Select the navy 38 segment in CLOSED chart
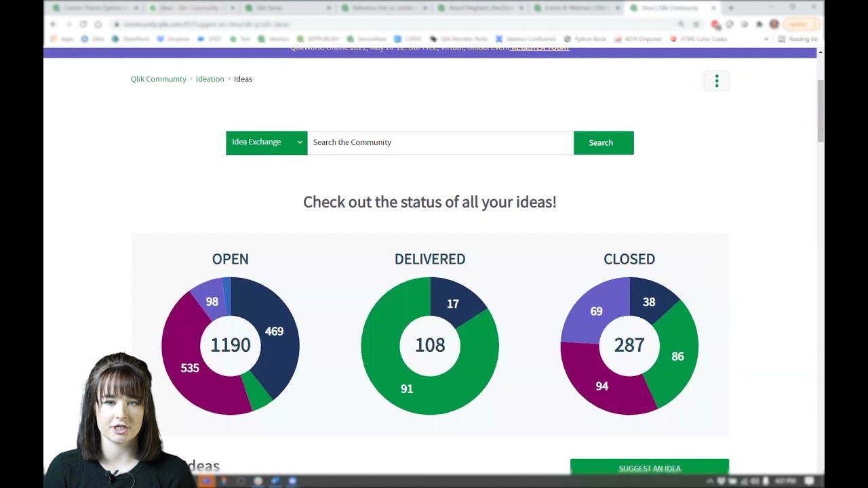The width and height of the screenshot is (868, 488). 649,302
